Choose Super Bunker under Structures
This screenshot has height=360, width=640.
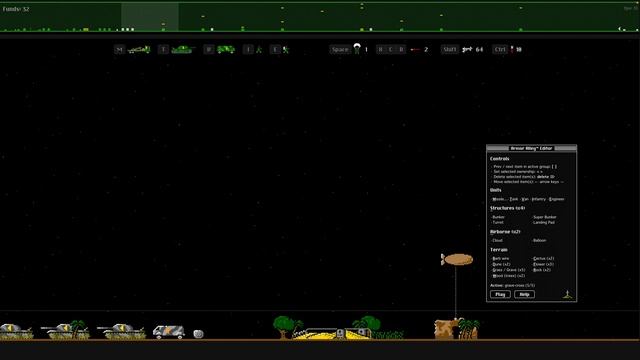[x=544, y=217]
